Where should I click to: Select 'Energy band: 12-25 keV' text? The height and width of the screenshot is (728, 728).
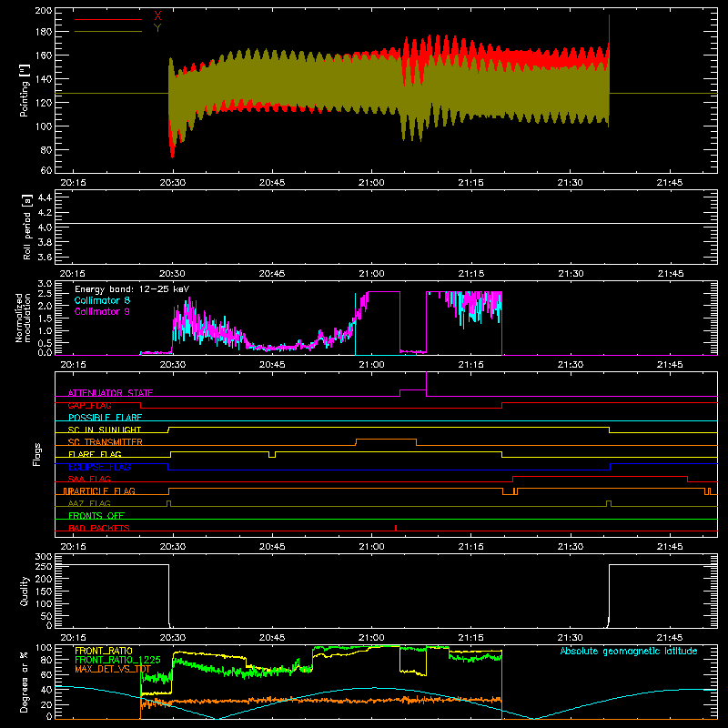coord(132,289)
